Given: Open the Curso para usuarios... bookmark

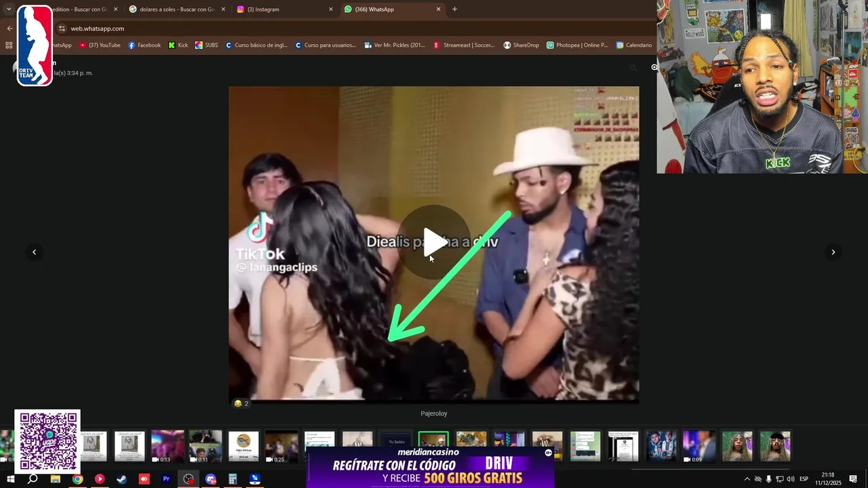Looking at the screenshot, I should 325,45.
